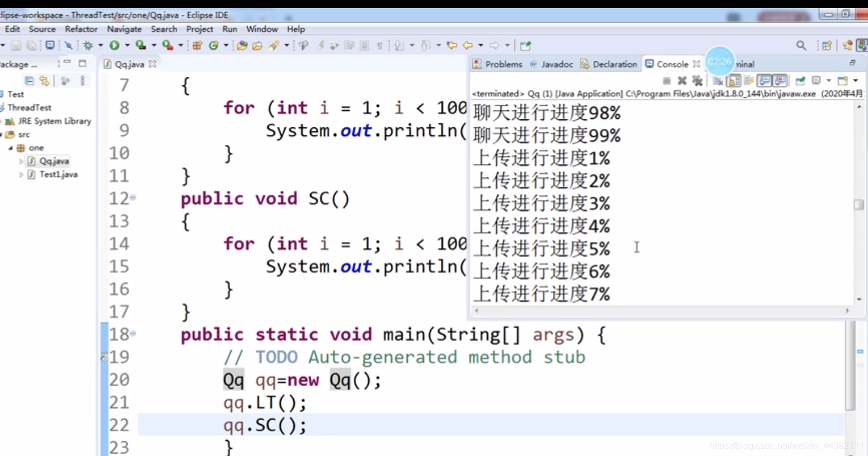Navigate Back with yellow left arrow
The height and width of the screenshot is (456, 868).
[x=468, y=45]
